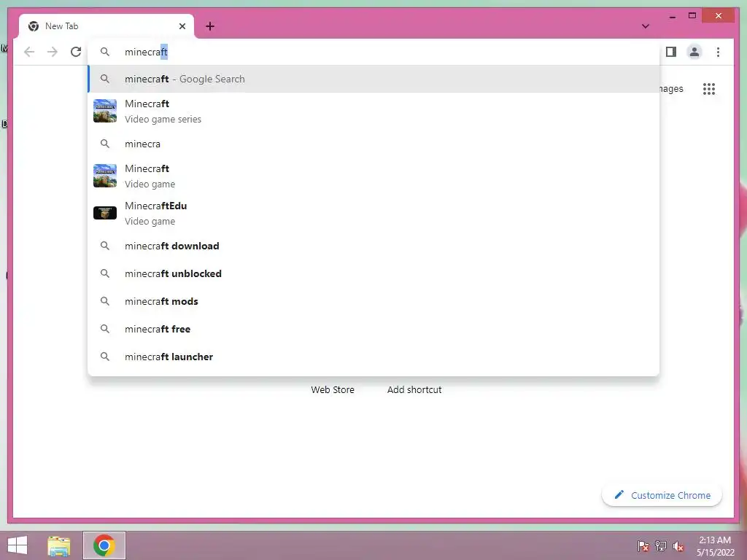
Task: Select 'minecraft launcher' suggestion
Action: [374, 357]
